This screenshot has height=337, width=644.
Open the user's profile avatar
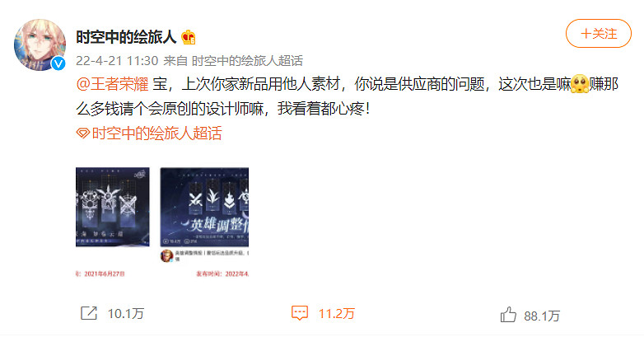(40, 44)
